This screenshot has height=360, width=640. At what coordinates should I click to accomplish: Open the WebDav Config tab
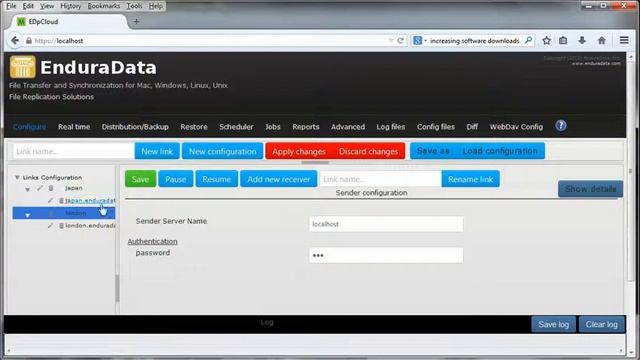(x=516, y=127)
